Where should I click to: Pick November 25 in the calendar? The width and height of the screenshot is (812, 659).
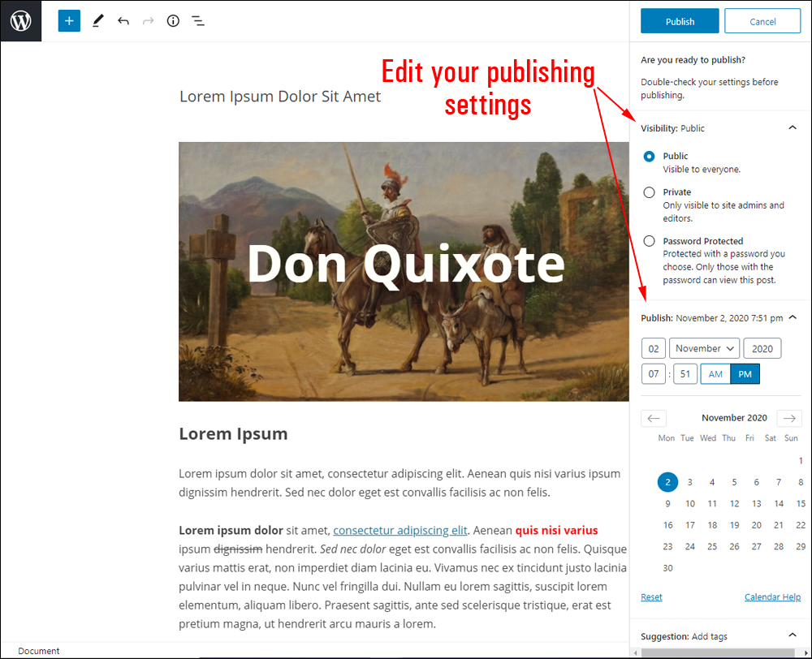tap(712, 547)
